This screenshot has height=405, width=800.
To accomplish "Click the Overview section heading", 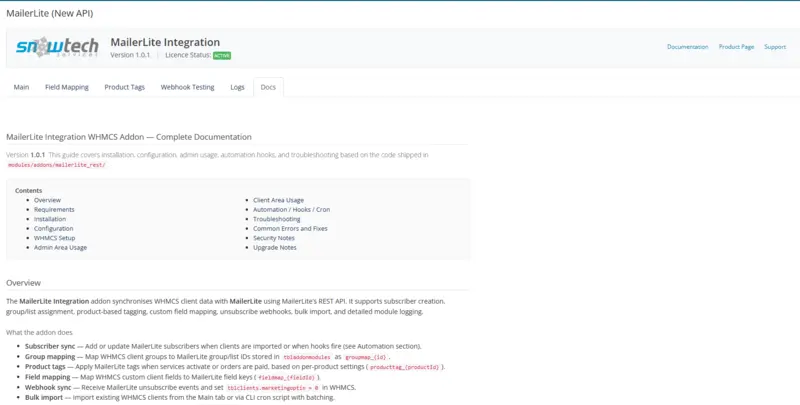I will [x=23, y=283].
